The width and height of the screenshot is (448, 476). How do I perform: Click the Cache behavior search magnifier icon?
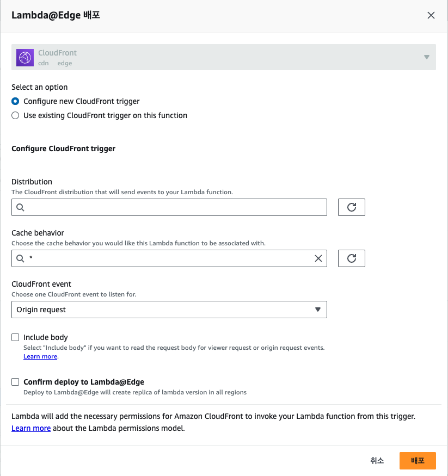pyautogui.click(x=20, y=259)
